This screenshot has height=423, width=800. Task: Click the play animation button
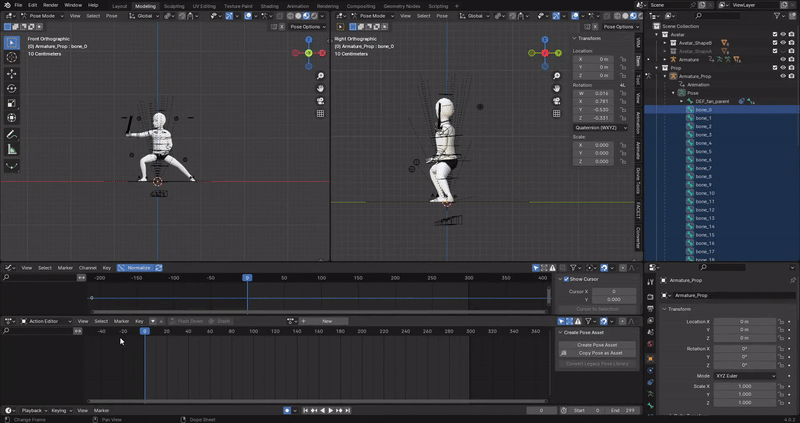coord(331,410)
